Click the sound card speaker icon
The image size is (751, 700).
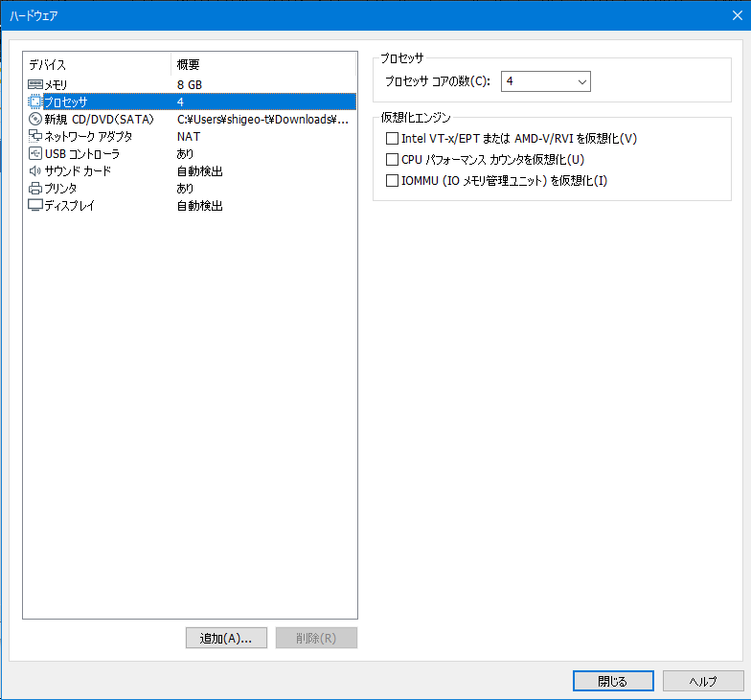tap(35, 170)
